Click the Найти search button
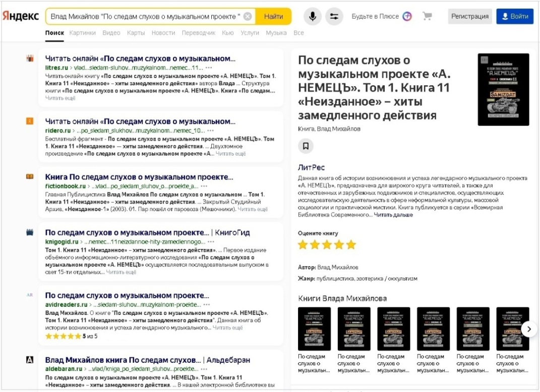 coord(273,16)
